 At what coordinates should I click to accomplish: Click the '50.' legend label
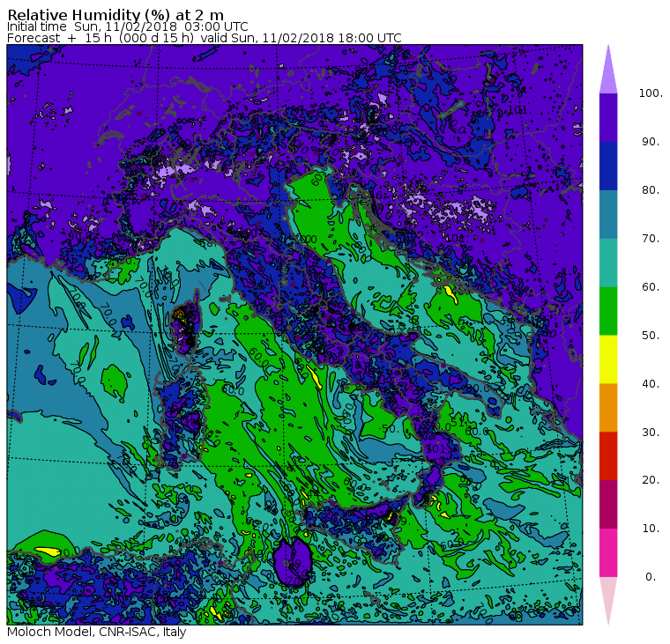651,336
